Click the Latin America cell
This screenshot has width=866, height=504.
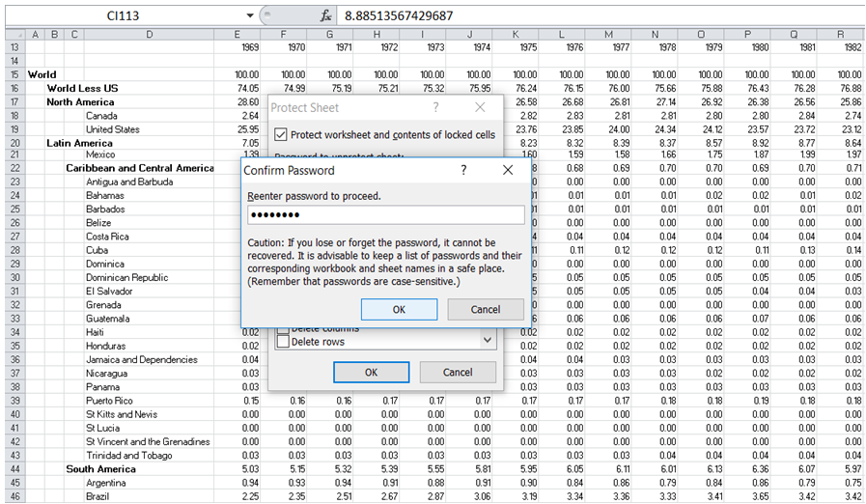pyautogui.click(x=79, y=143)
